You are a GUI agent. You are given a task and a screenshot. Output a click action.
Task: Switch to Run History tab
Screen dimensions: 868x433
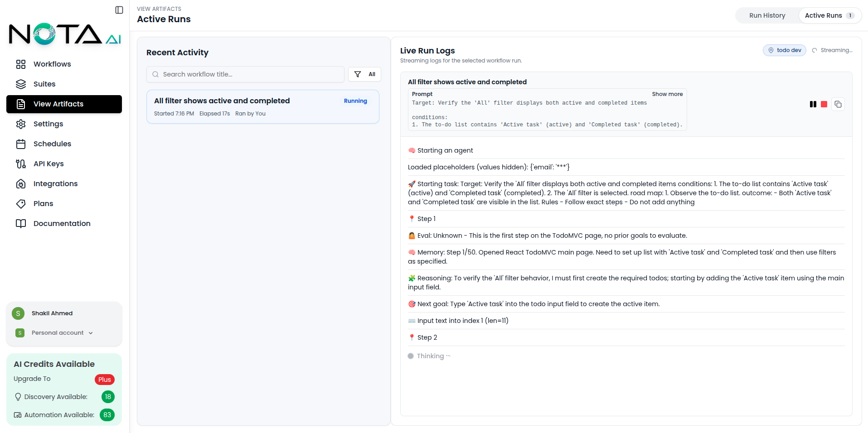(x=767, y=15)
